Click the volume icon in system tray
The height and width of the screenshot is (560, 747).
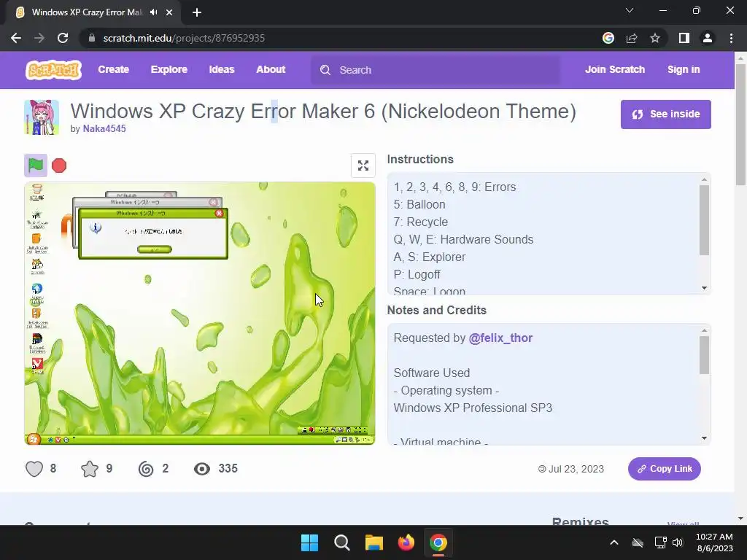coord(678,542)
